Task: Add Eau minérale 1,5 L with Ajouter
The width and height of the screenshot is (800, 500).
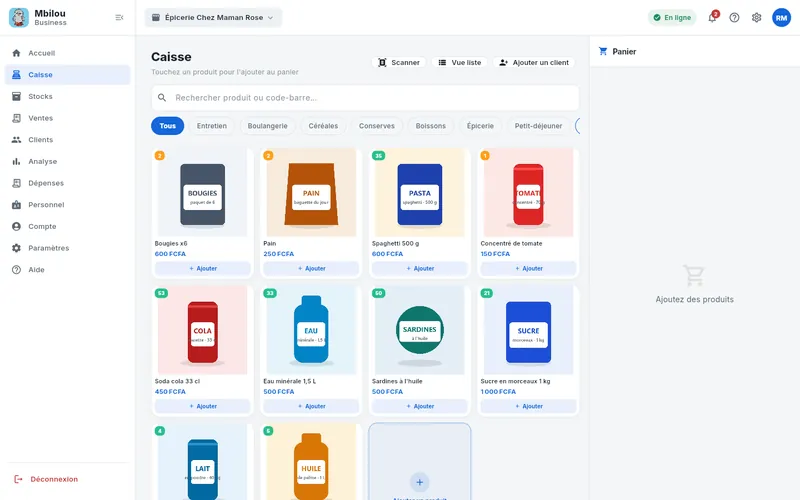Action: (x=311, y=406)
